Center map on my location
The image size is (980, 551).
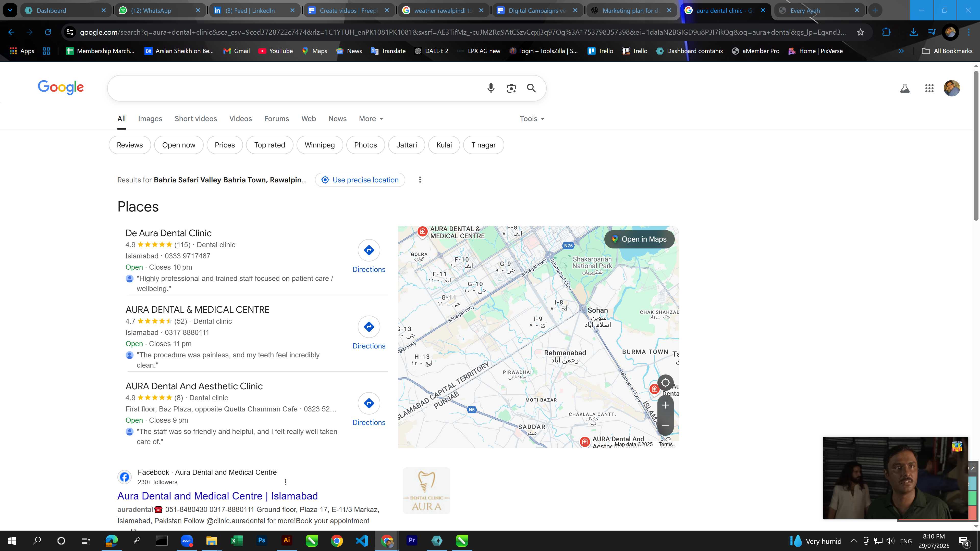665,383
